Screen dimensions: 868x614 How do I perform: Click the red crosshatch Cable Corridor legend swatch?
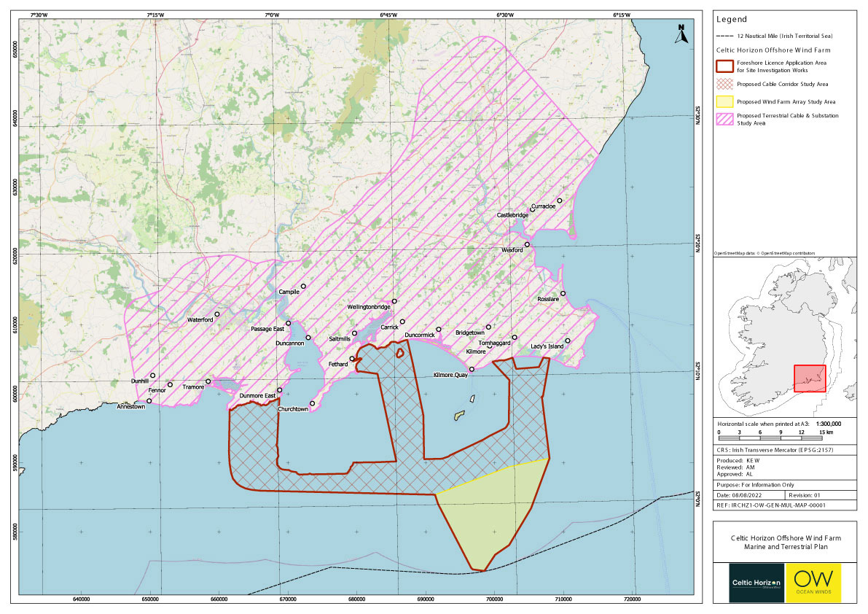[x=724, y=85]
